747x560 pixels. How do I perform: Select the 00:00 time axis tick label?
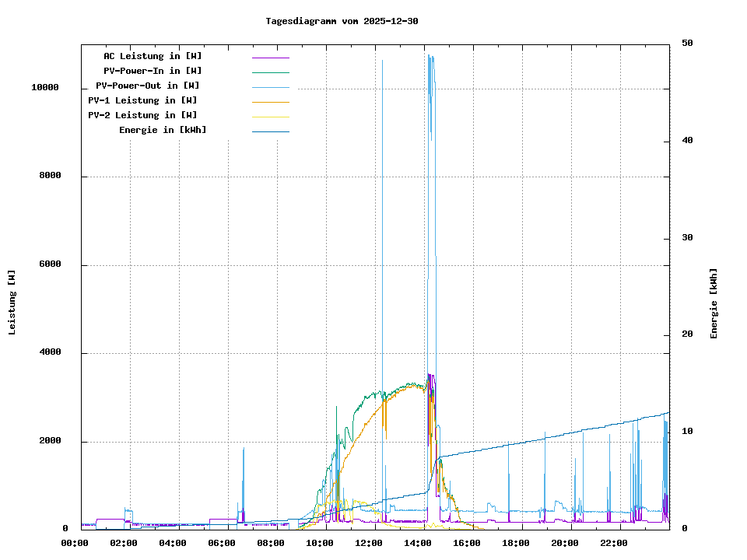75,543
